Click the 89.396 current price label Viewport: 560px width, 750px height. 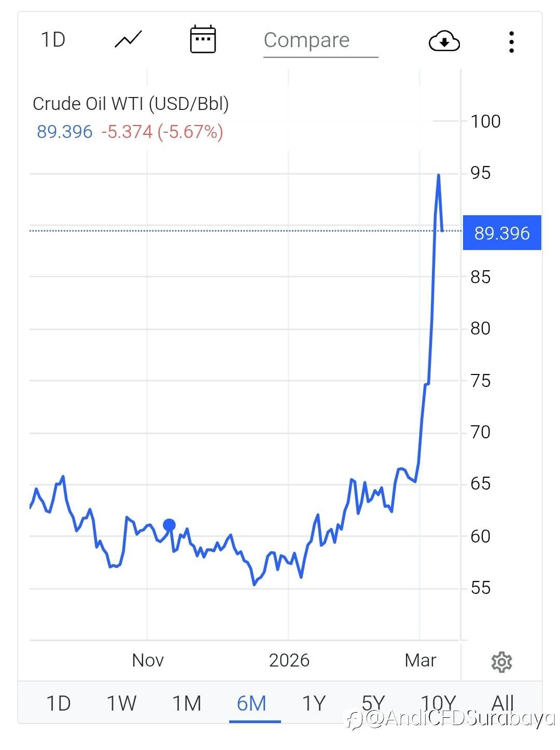tap(502, 233)
